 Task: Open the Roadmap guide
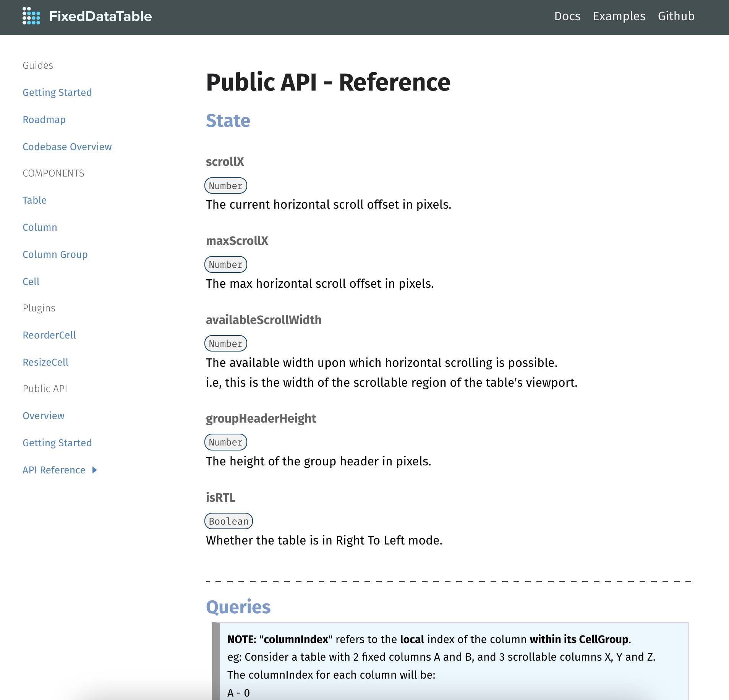tap(44, 120)
